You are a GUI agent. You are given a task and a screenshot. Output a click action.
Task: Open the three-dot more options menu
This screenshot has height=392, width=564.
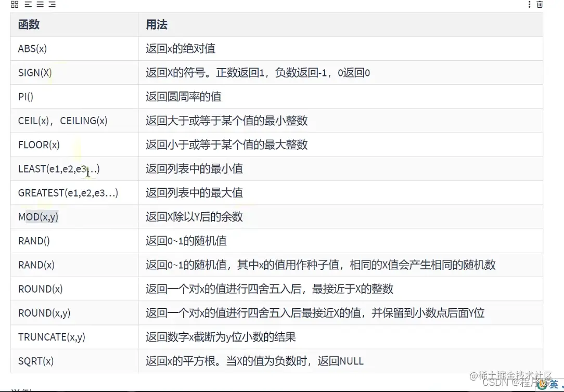pyautogui.click(x=529, y=4)
